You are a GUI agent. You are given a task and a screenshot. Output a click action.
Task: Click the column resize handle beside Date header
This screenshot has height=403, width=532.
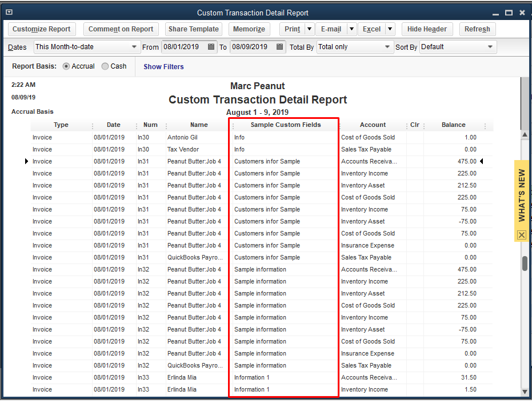coord(136,125)
